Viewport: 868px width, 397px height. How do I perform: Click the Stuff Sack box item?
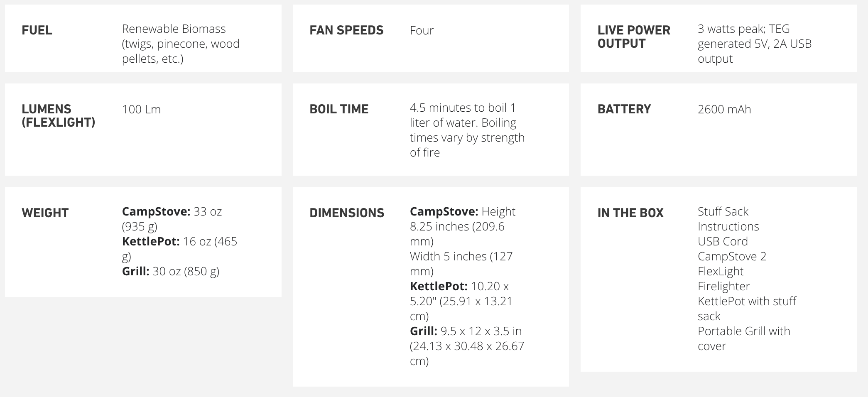(723, 211)
